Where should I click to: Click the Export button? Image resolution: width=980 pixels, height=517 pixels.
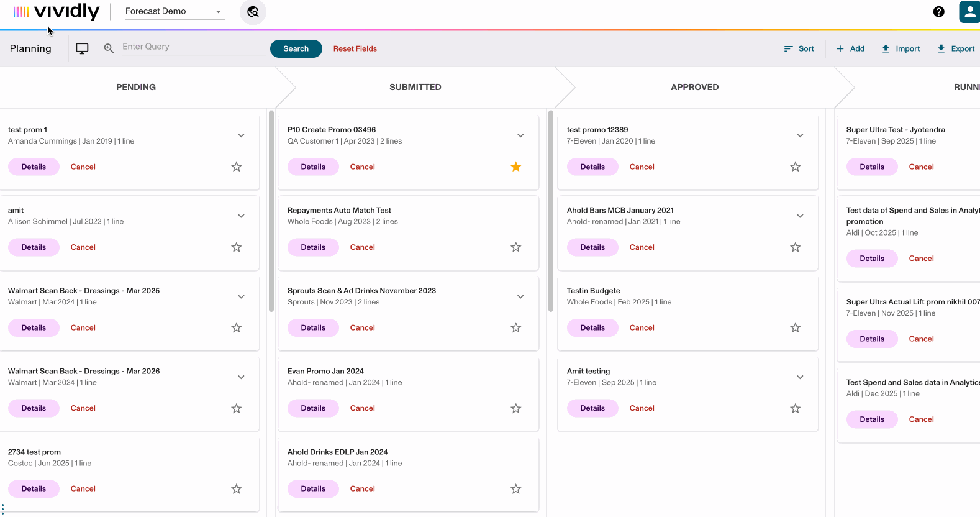coord(956,48)
